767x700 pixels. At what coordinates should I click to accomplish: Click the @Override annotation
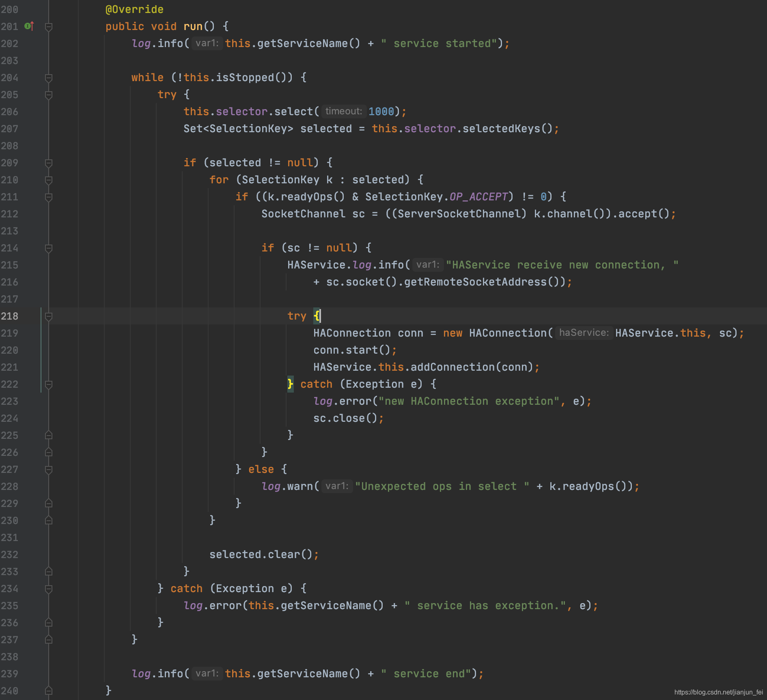(x=134, y=9)
